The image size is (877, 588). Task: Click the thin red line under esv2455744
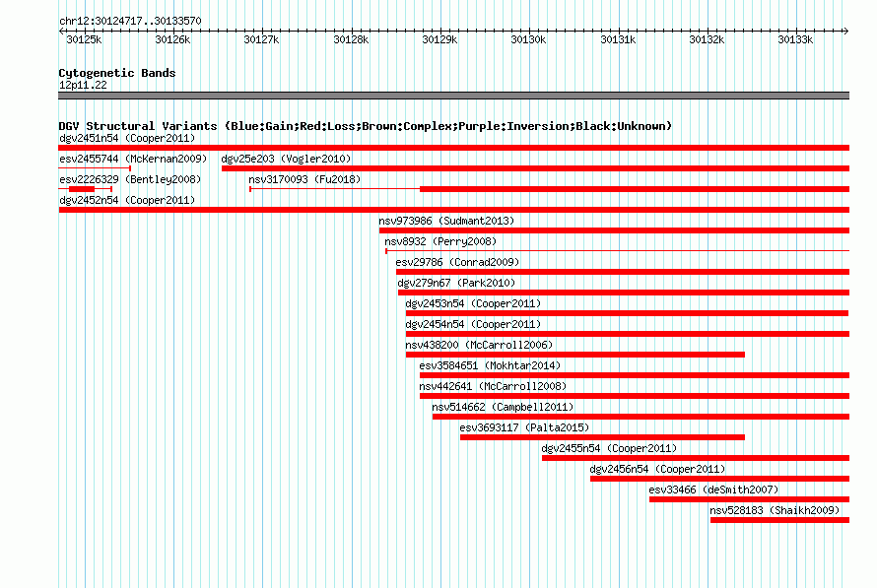pos(95,168)
